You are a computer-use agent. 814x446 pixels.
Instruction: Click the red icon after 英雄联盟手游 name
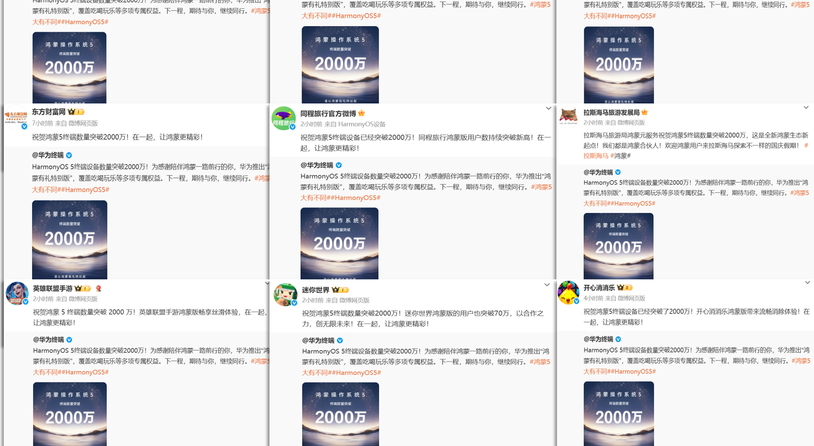tap(98, 288)
